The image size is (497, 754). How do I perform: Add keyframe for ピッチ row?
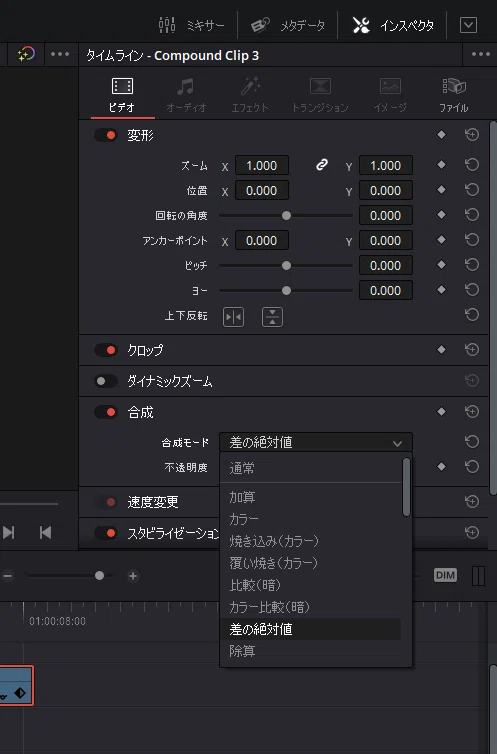pos(441,264)
